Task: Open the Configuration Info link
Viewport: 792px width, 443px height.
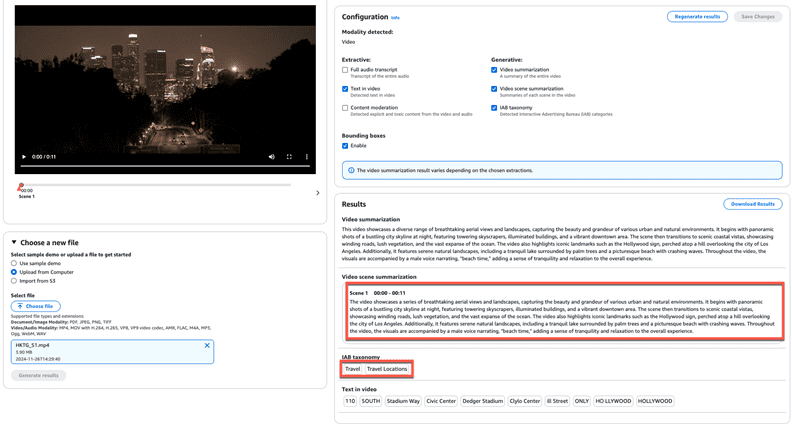Action: point(395,18)
